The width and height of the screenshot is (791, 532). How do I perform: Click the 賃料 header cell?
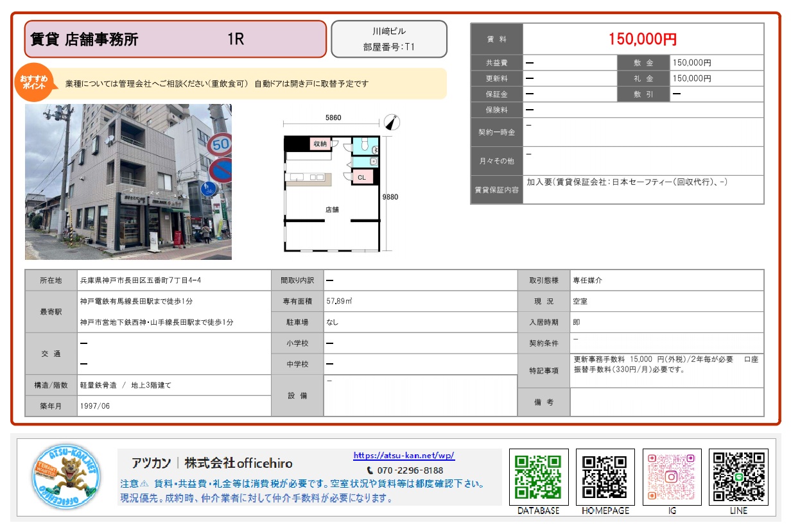point(496,39)
